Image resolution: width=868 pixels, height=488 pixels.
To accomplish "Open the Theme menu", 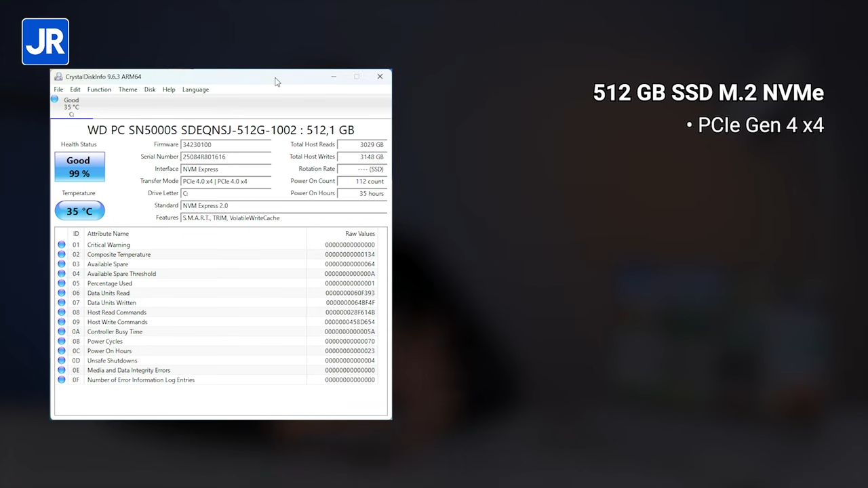I will tap(127, 89).
